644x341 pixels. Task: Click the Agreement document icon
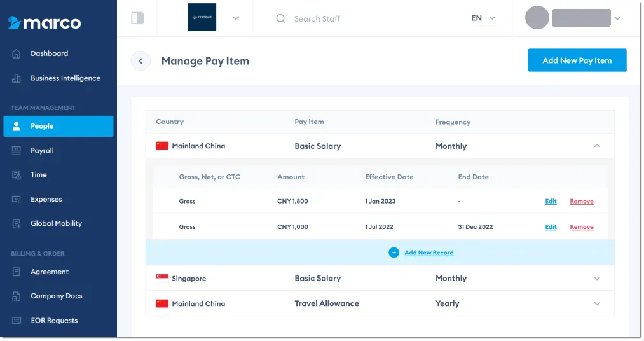16,272
